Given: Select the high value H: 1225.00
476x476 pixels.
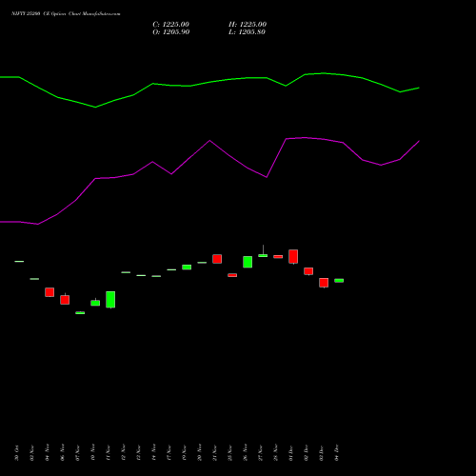Looking at the screenshot, I should [x=248, y=25].
